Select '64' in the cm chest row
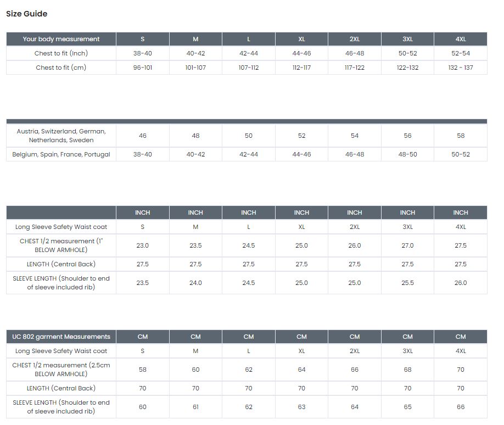504x425 pixels. tap(301, 370)
